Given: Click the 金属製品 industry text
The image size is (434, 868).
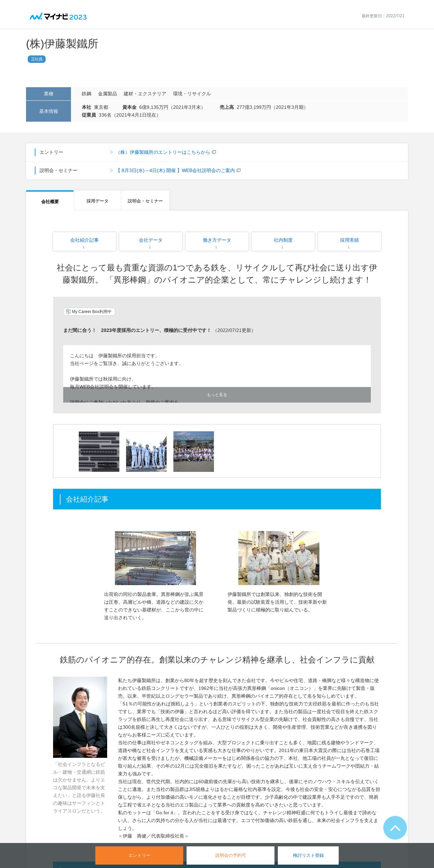Looking at the screenshot, I should pos(107,94).
